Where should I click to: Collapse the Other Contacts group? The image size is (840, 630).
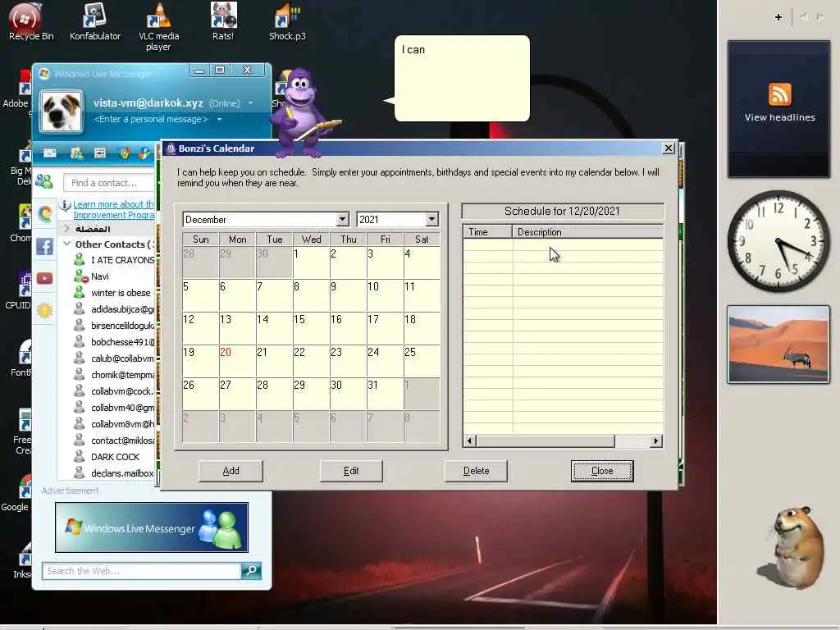click(67, 244)
